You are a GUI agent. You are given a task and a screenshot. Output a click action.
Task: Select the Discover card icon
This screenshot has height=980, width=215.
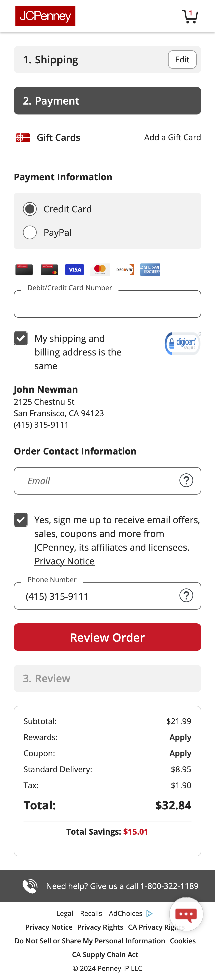coord(125,269)
